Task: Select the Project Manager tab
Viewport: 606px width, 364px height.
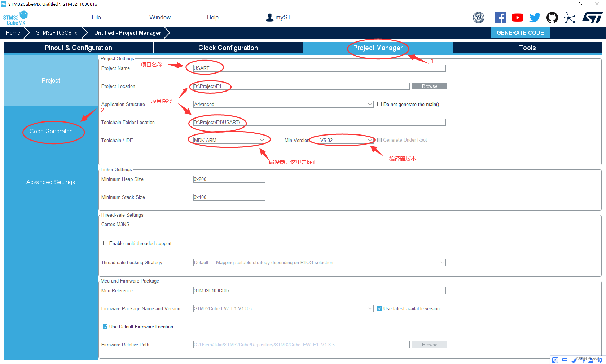Action: coord(378,48)
